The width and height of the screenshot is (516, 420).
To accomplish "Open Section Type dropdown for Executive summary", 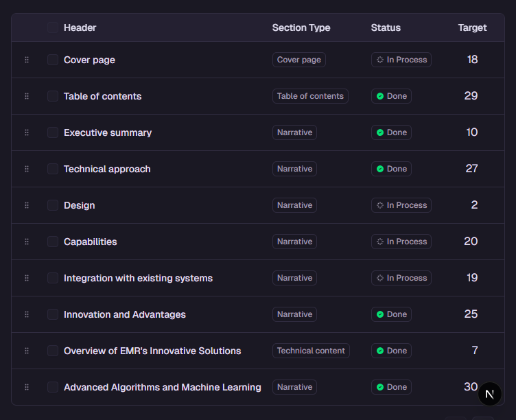I will click(x=294, y=132).
